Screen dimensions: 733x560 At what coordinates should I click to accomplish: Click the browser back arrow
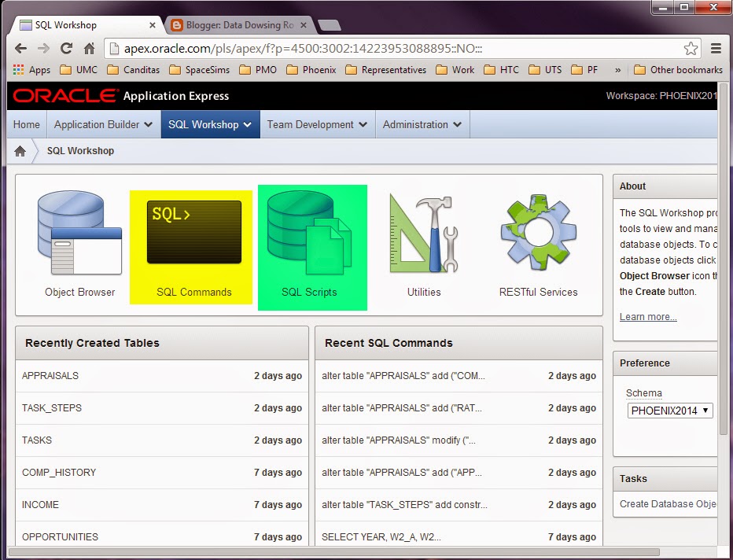tap(20, 48)
